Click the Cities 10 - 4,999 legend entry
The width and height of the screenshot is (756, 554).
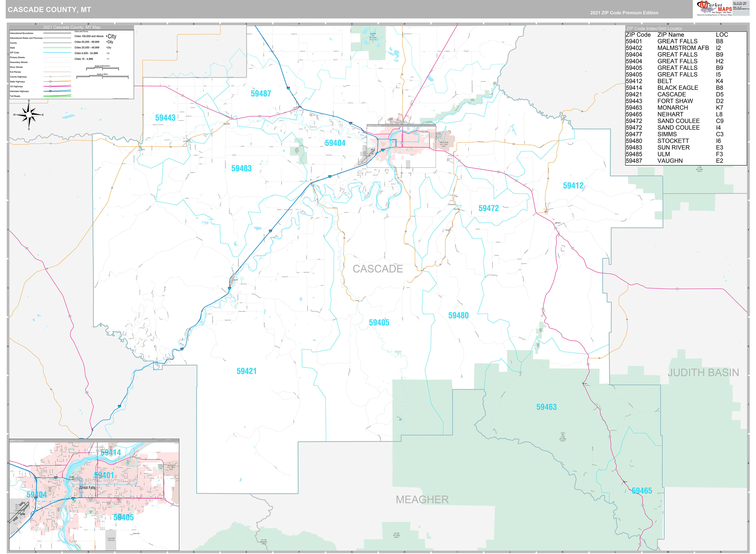pyautogui.click(x=92, y=59)
